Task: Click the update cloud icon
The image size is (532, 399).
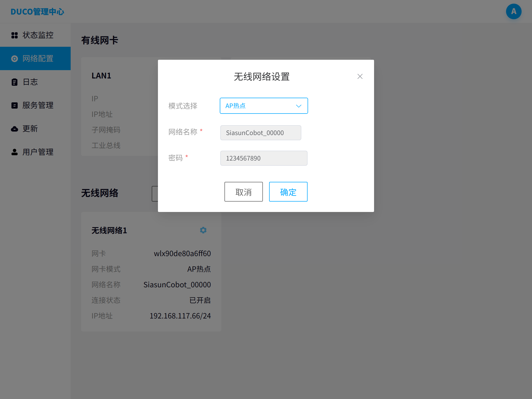Action: 15,129
